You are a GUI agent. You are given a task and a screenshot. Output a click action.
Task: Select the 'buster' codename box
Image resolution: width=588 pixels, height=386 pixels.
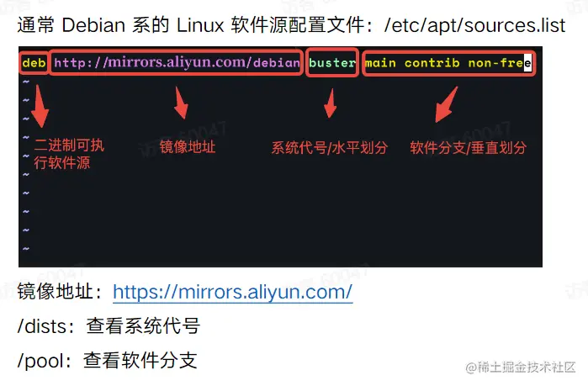(x=332, y=62)
